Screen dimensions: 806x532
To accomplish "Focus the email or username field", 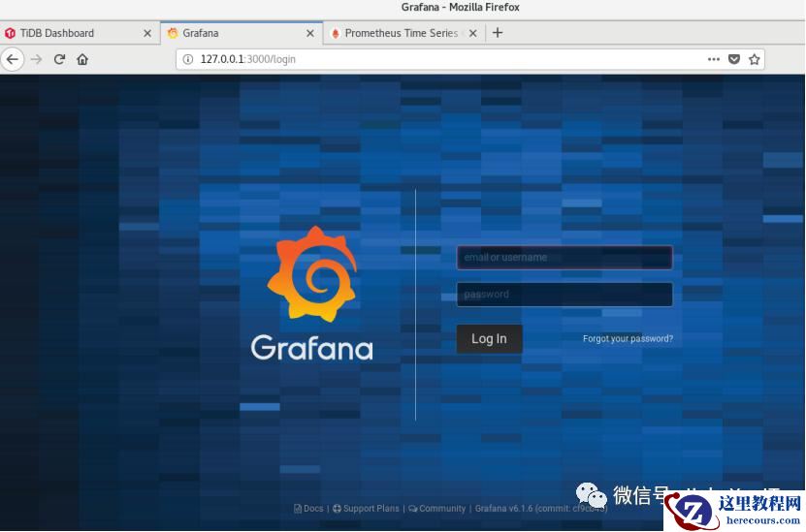I will coord(564,257).
